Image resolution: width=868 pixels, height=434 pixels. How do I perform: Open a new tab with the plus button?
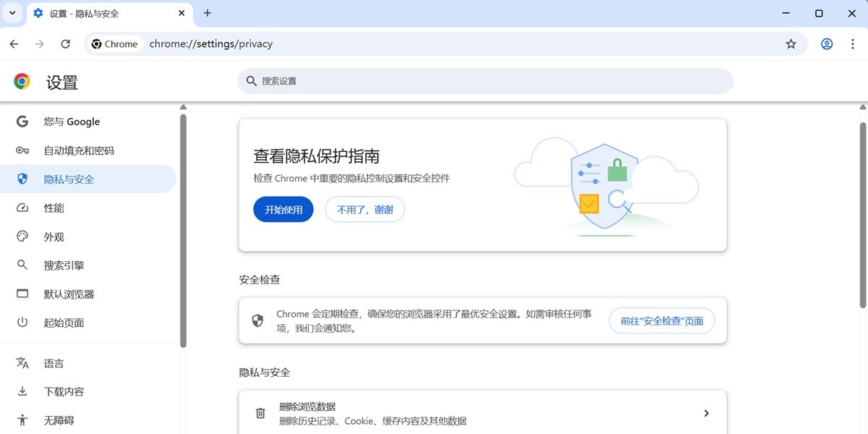click(208, 13)
